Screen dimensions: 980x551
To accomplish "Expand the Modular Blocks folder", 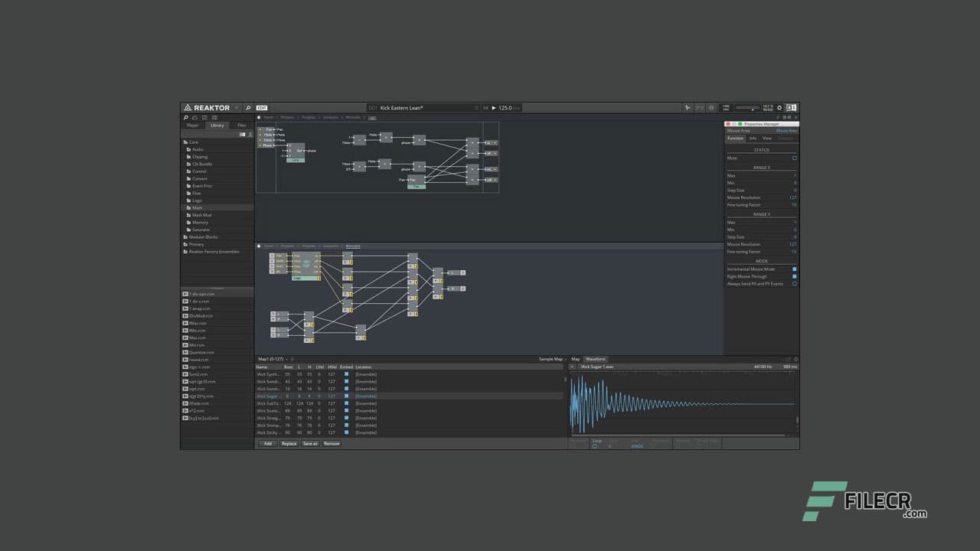I will pyautogui.click(x=201, y=236).
